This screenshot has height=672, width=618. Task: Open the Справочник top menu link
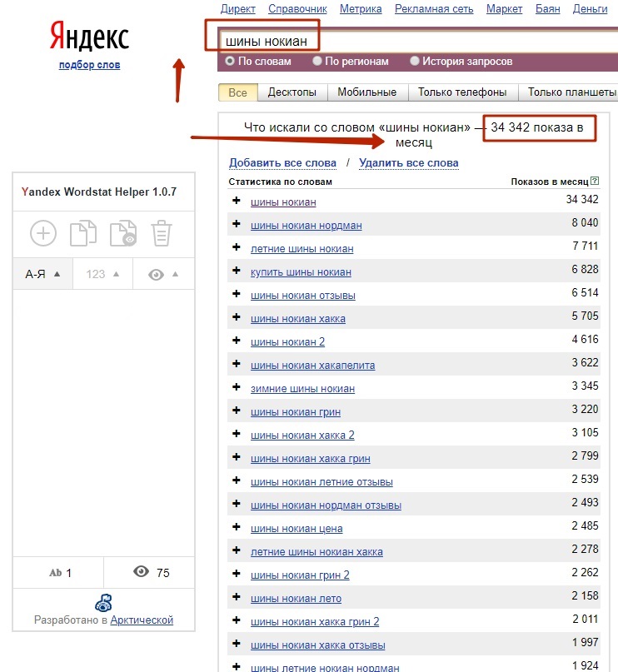pos(297,8)
